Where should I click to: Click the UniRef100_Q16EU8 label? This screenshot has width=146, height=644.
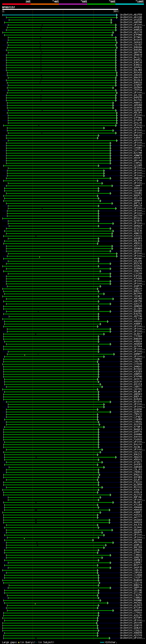[x=131, y=110]
